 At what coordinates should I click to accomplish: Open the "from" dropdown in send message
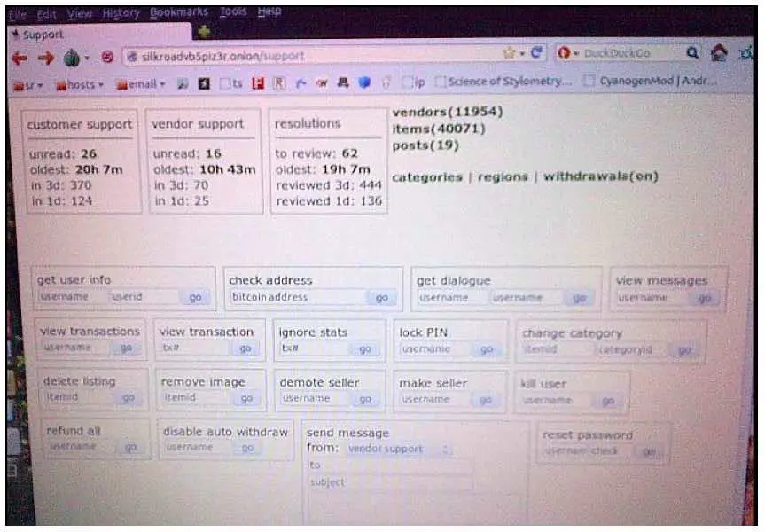tap(399, 450)
